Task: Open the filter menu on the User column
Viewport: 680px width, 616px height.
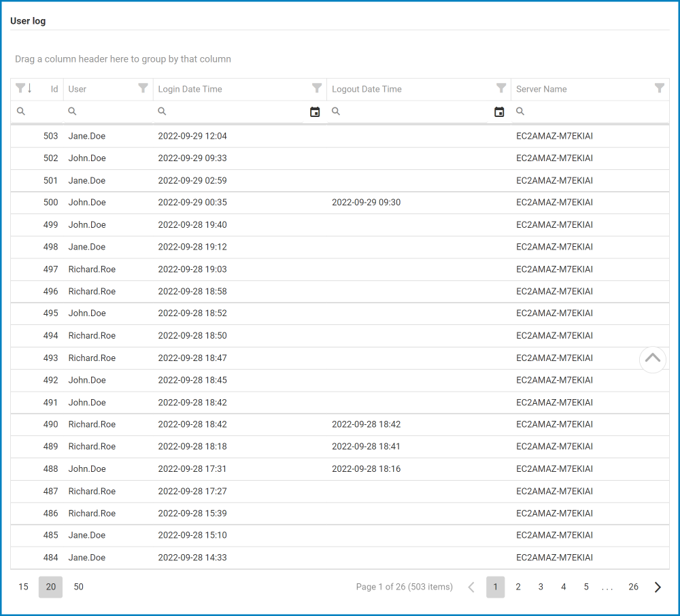Action: tap(143, 88)
